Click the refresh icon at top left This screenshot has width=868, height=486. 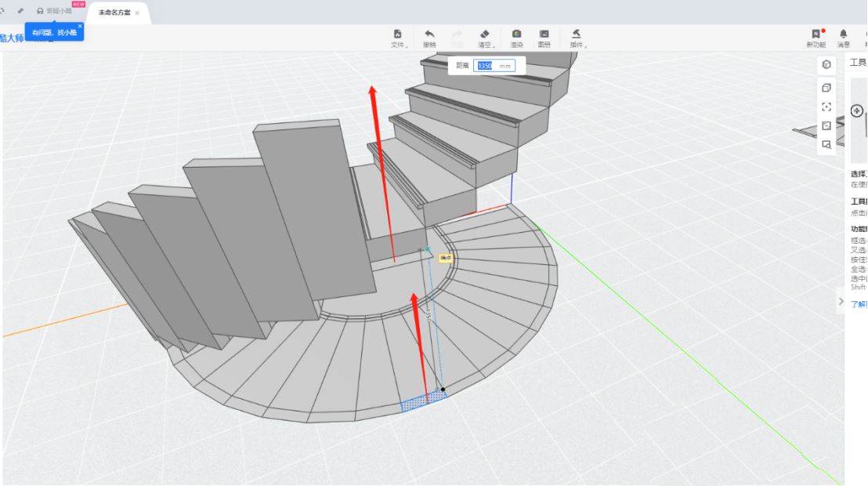point(3,10)
